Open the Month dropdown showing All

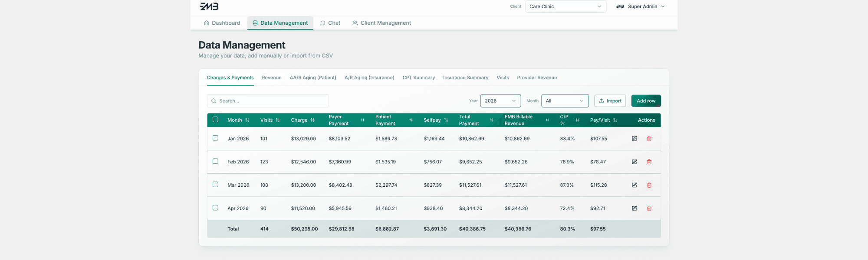(565, 101)
